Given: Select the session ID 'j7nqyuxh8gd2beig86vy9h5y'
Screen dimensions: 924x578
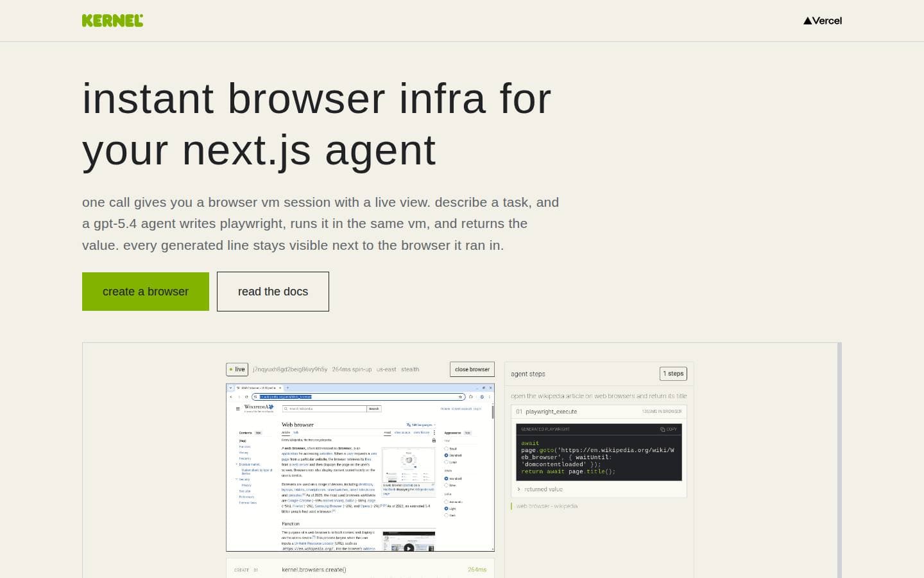Looking at the screenshot, I should 290,369.
